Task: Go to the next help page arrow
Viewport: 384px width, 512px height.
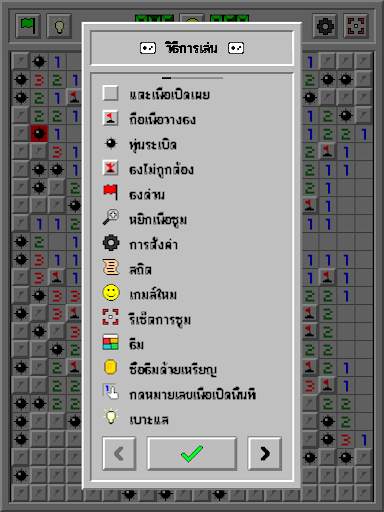Action: [x=265, y=453]
